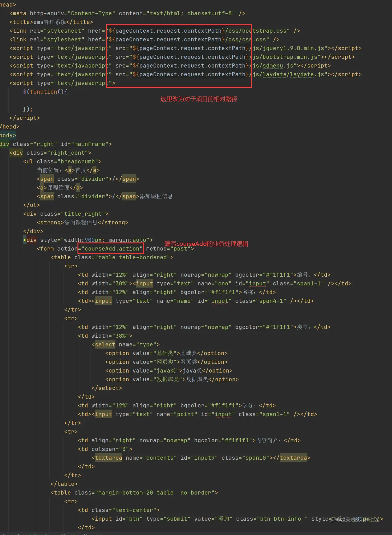Click the '<strong>添加课程信息</strong>' line
This screenshot has height=535, width=392.
coord(82,223)
